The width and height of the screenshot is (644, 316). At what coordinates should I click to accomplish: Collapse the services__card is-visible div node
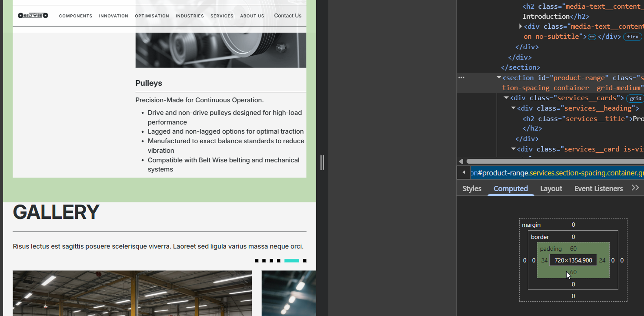coord(514,149)
